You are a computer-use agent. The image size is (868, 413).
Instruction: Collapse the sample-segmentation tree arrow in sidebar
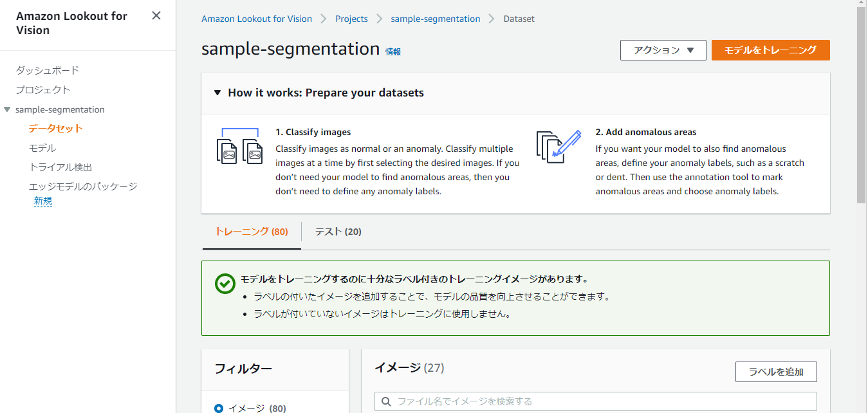tap(7, 109)
